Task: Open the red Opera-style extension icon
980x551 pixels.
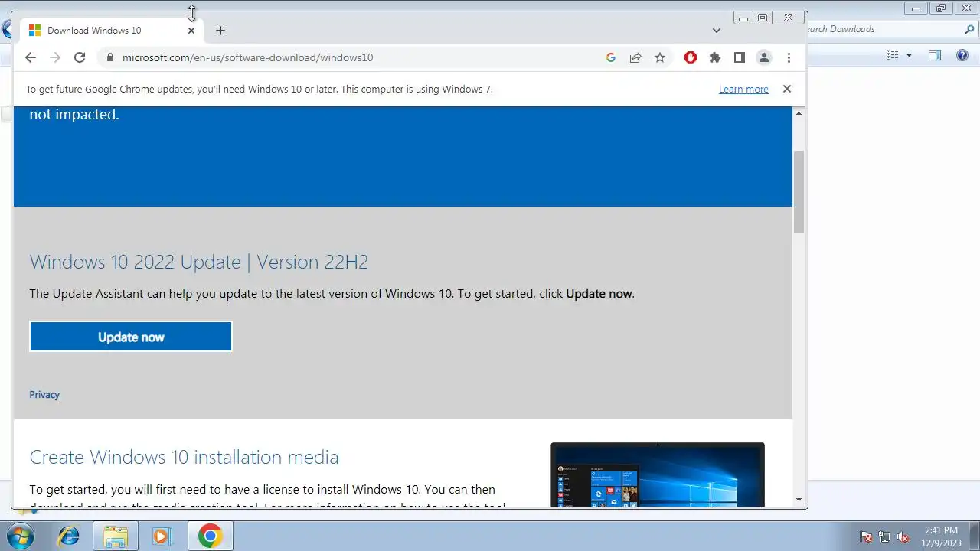Action: 691,57
